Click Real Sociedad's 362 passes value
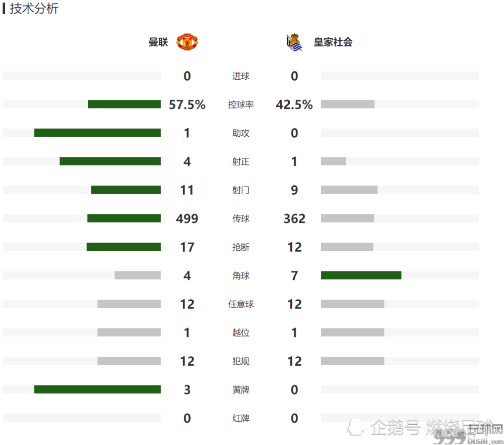 294,219
